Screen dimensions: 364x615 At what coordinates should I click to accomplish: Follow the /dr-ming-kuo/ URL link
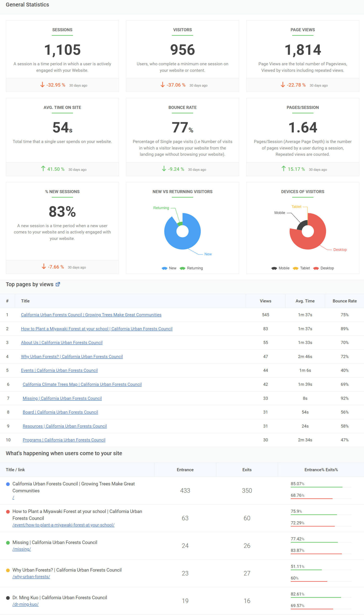point(25,604)
